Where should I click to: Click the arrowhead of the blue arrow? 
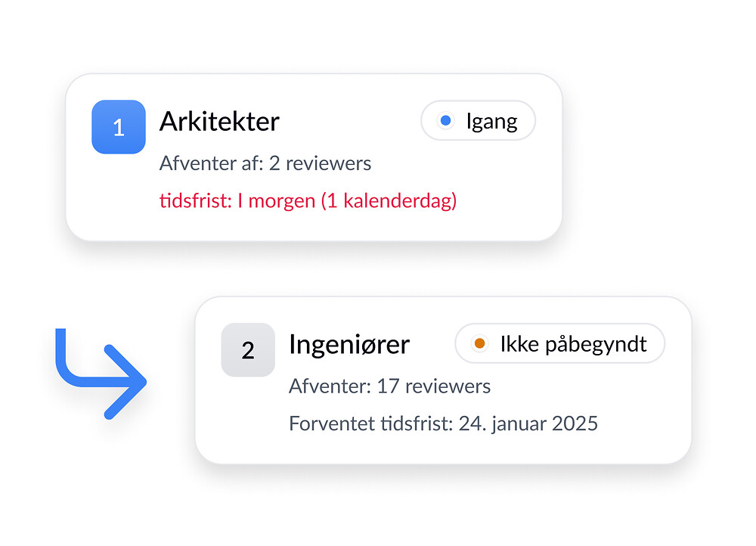tap(126, 382)
